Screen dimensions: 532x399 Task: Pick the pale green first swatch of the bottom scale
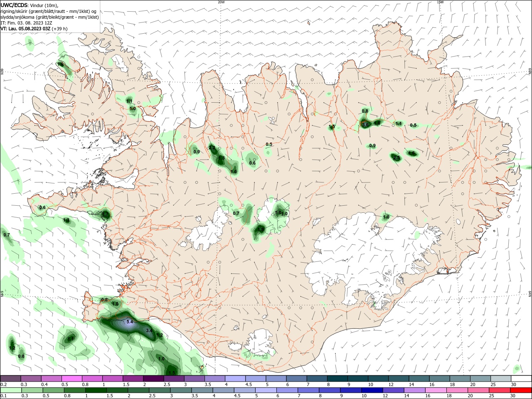pyautogui.click(x=11, y=390)
